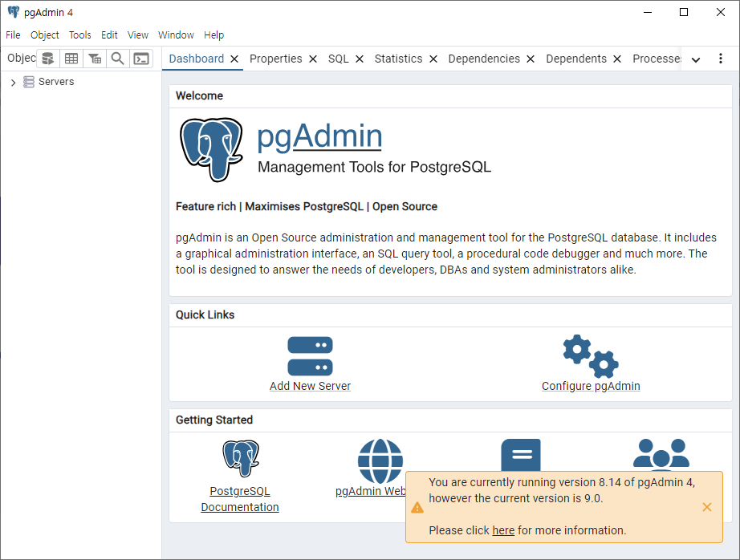
Task: Minimize the pgAdmin 4 window
Action: coord(648,12)
